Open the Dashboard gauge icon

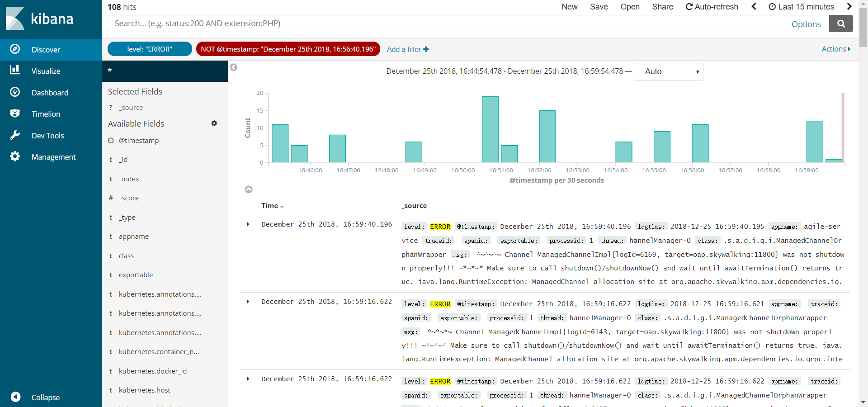[x=15, y=92]
